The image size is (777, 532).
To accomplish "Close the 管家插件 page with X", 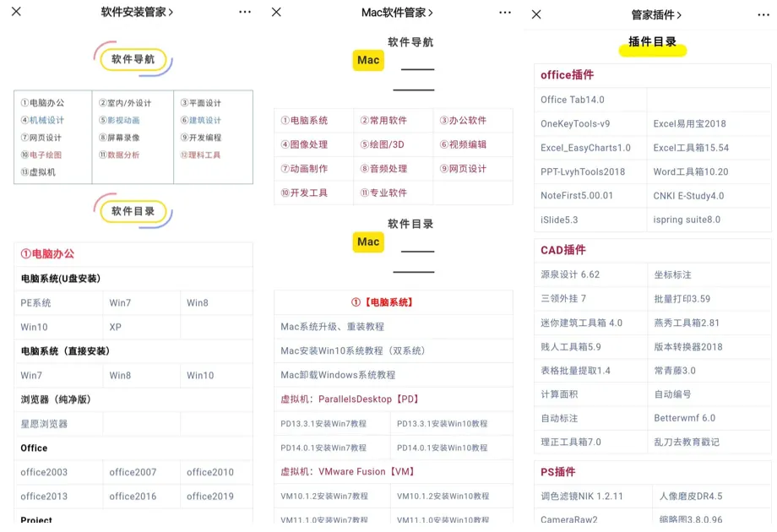I will 536,15.
